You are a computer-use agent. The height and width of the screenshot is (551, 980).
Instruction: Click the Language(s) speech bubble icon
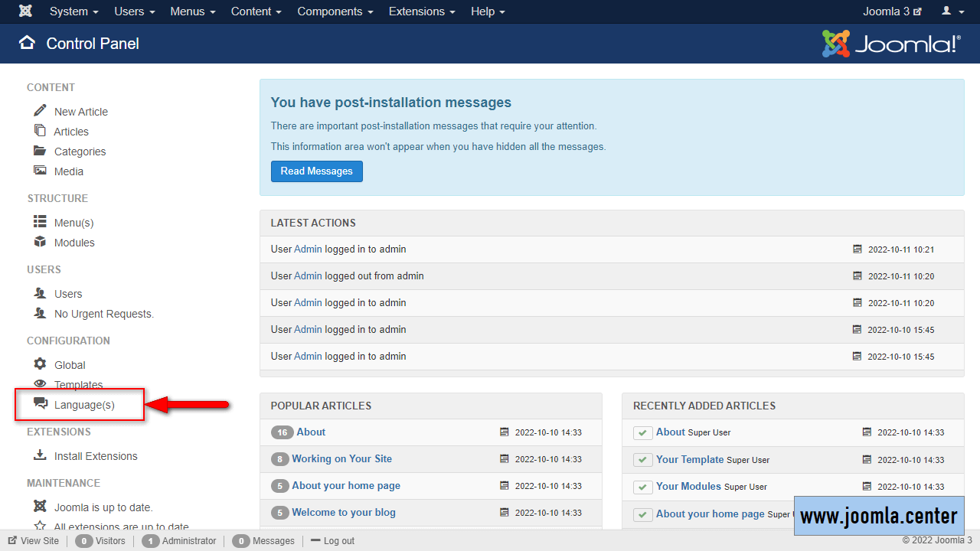coord(41,404)
